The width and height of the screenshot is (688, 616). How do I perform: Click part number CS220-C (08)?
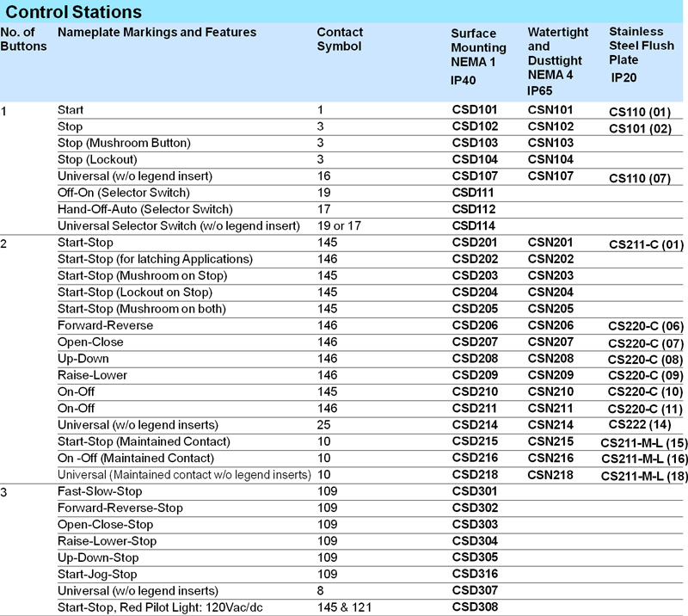pyautogui.click(x=645, y=360)
